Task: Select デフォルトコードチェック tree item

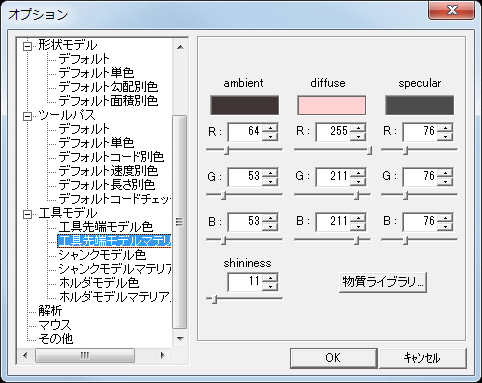Action: 114,199
